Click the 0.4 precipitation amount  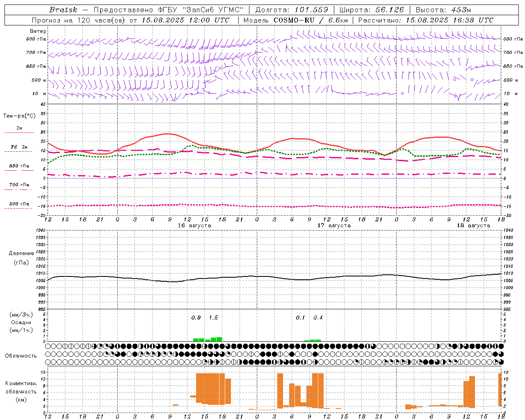pos(318,318)
